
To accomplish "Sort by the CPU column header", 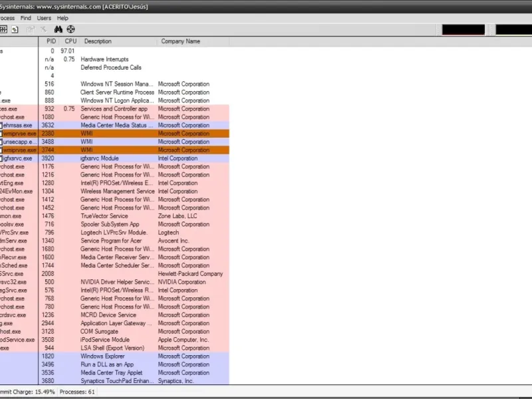I will [70, 41].
